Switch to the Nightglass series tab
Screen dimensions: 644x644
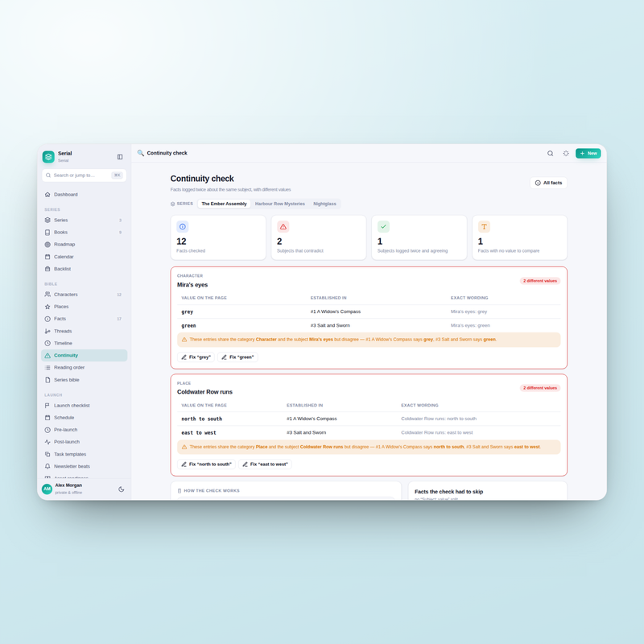coord(324,204)
